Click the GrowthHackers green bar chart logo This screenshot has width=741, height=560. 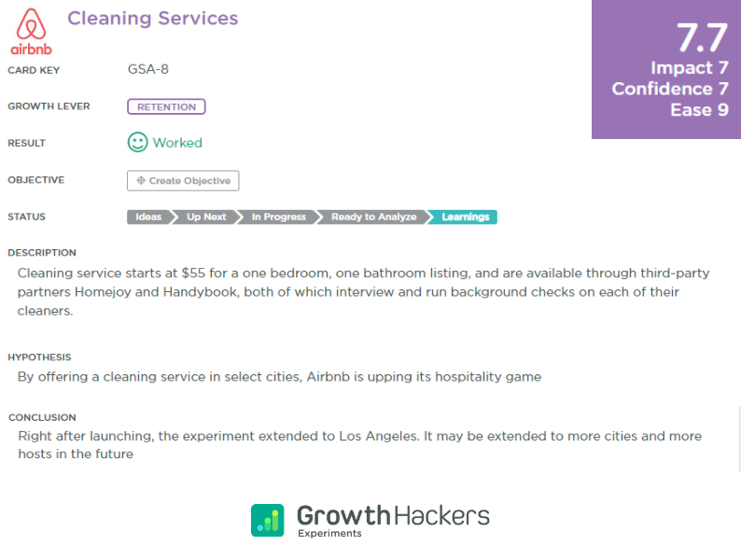268,520
